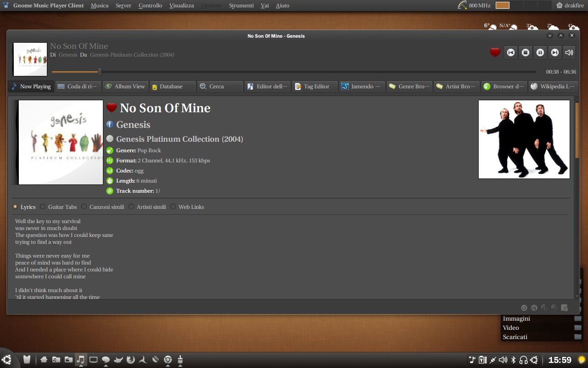Click the last status bar icon with bars

565,308
